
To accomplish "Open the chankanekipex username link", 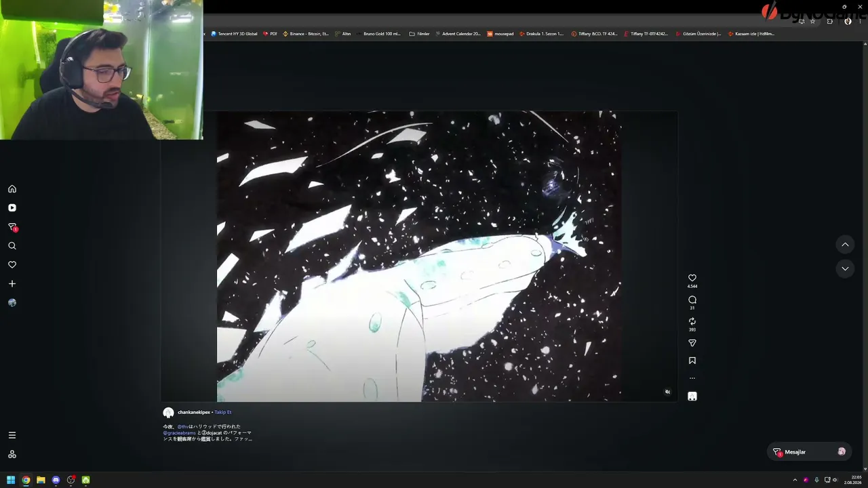I will click(x=194, y=412).
